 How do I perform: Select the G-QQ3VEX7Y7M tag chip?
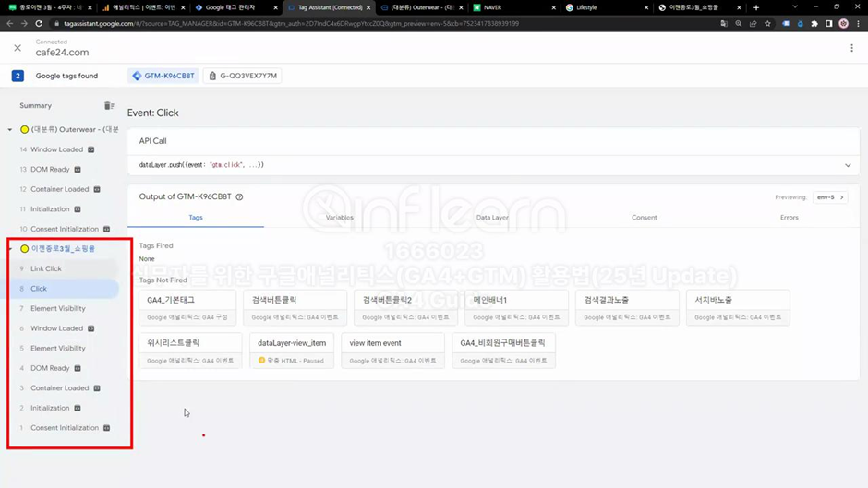coord(243,76)
